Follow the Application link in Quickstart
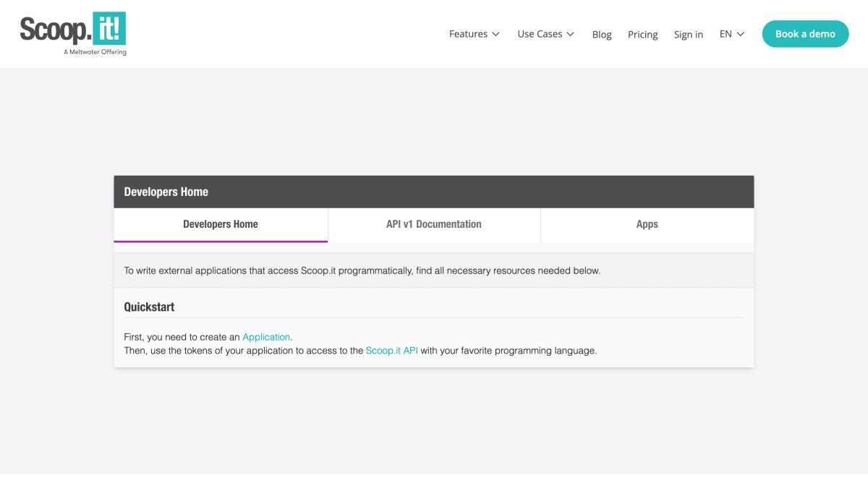The image size is (868, 488). tap(266, 337)
